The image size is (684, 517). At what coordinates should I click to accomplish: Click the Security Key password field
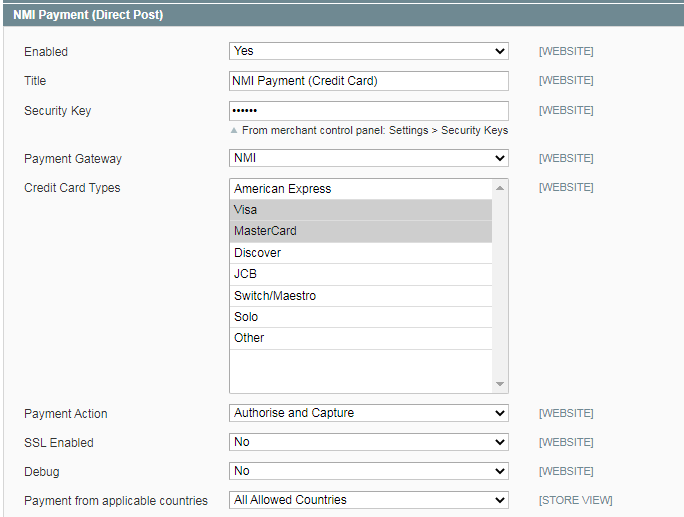pyautogui.click(x=368, y=111)
